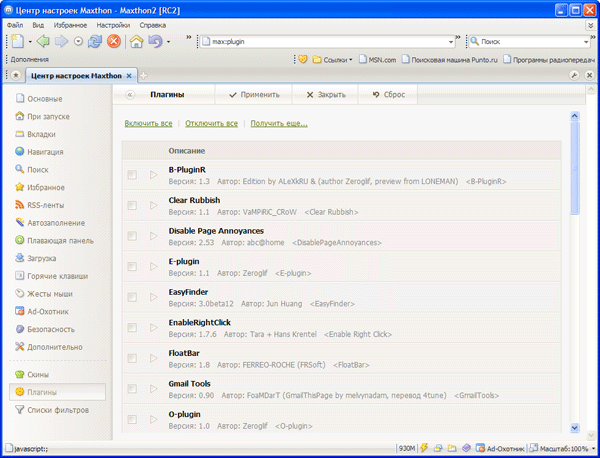Screen dimensions: 600x458
Task: Click the max:plugin address field
Action: tap(329, 42)
